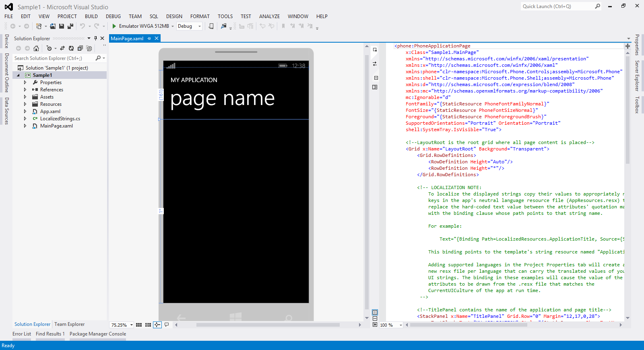Screen dimensions: 644x350
Task: Click the horizontal split icon
Action: coord(375,318)
